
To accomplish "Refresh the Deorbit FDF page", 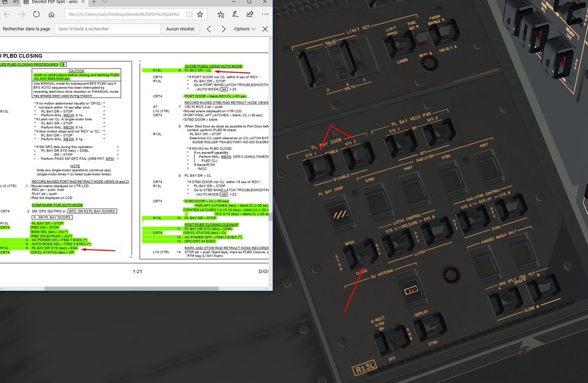I will point(36,14).
